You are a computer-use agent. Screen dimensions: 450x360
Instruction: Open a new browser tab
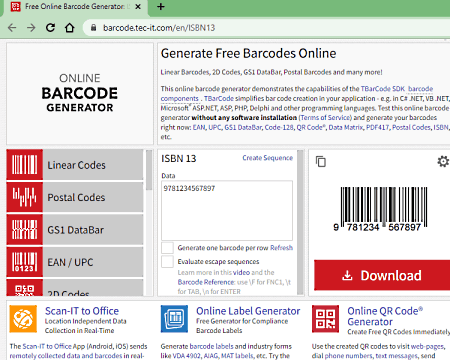[x=161, y=7]
